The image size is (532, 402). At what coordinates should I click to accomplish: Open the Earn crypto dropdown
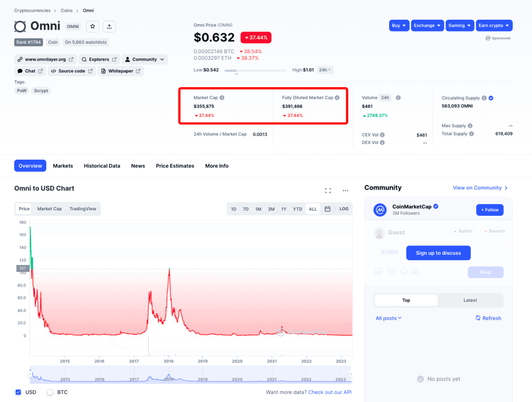point(494,26)
